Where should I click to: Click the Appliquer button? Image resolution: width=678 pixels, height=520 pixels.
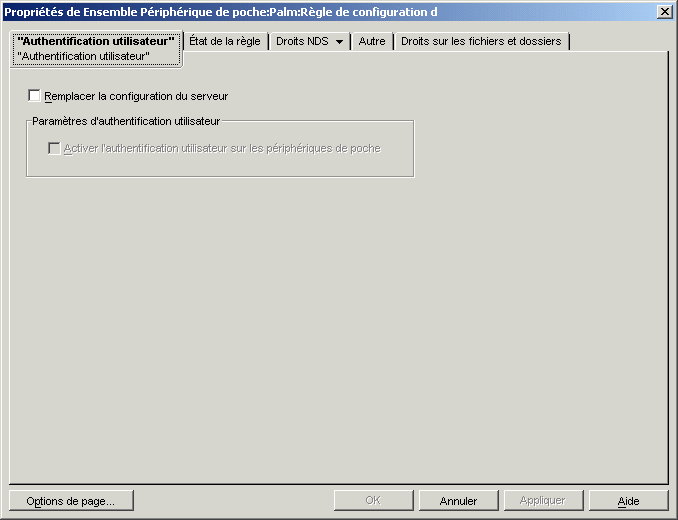[x=543, y=501]
